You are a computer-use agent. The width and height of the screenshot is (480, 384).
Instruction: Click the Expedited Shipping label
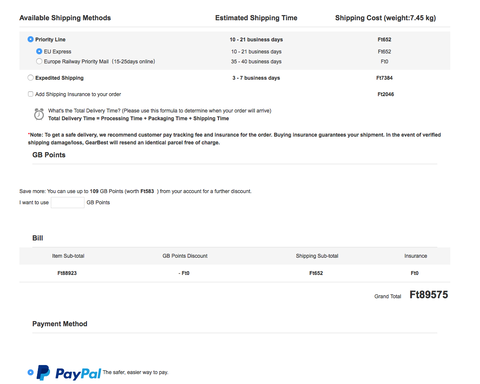click(59, 78)
